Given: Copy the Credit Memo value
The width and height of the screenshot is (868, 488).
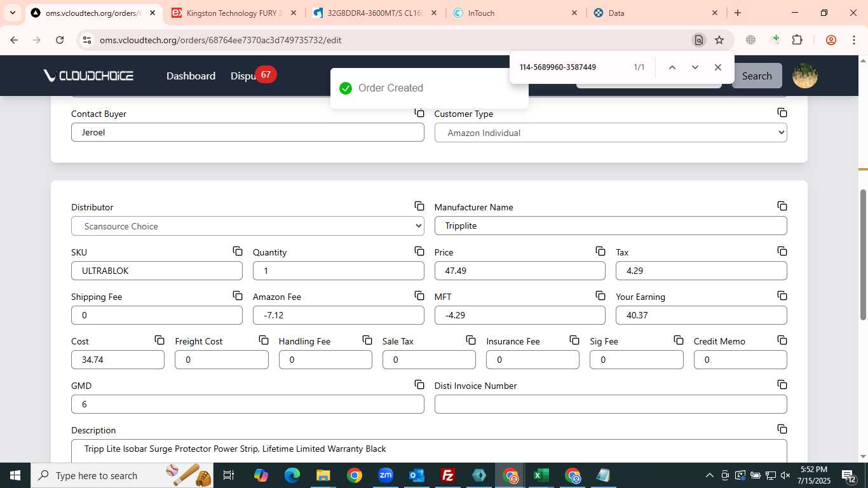Looking at the screenshot, I should (782, 341).
